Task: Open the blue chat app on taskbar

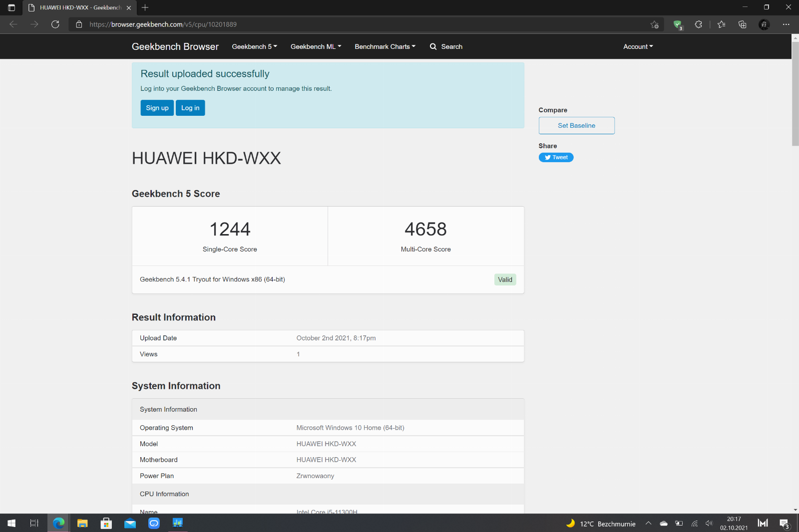Action: (x=154, y=523)
